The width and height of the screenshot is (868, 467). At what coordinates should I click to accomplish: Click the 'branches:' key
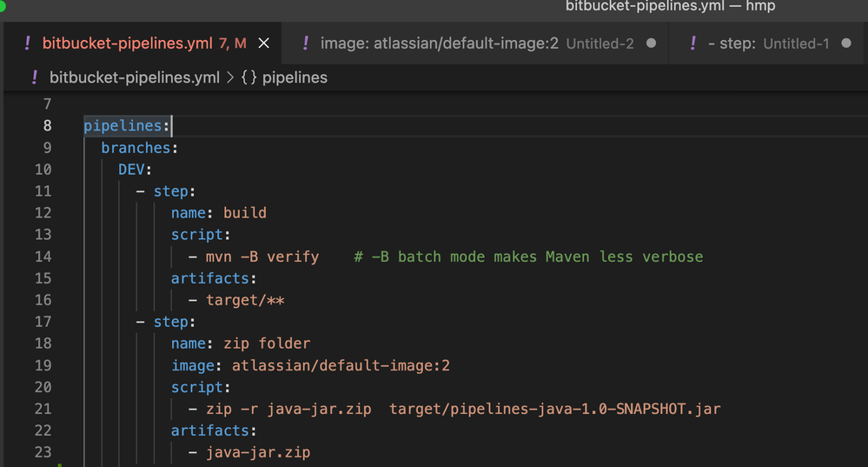tap(140, 148)
